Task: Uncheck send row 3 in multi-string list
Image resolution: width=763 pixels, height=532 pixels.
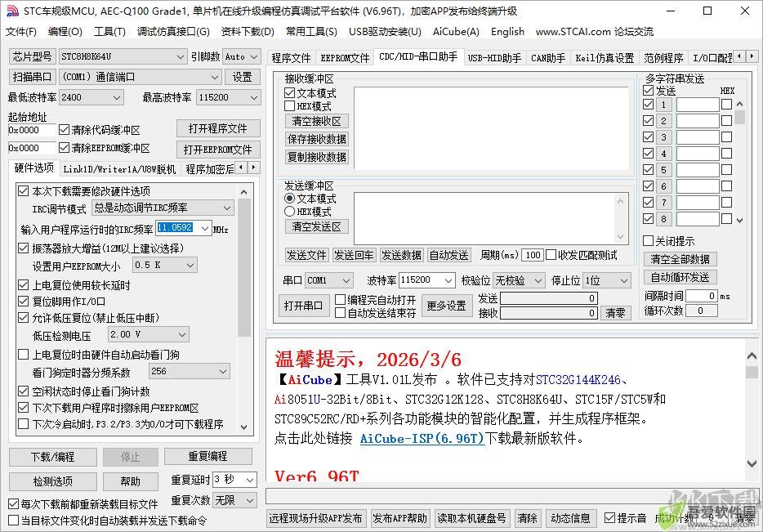Action: coord(648,137)
